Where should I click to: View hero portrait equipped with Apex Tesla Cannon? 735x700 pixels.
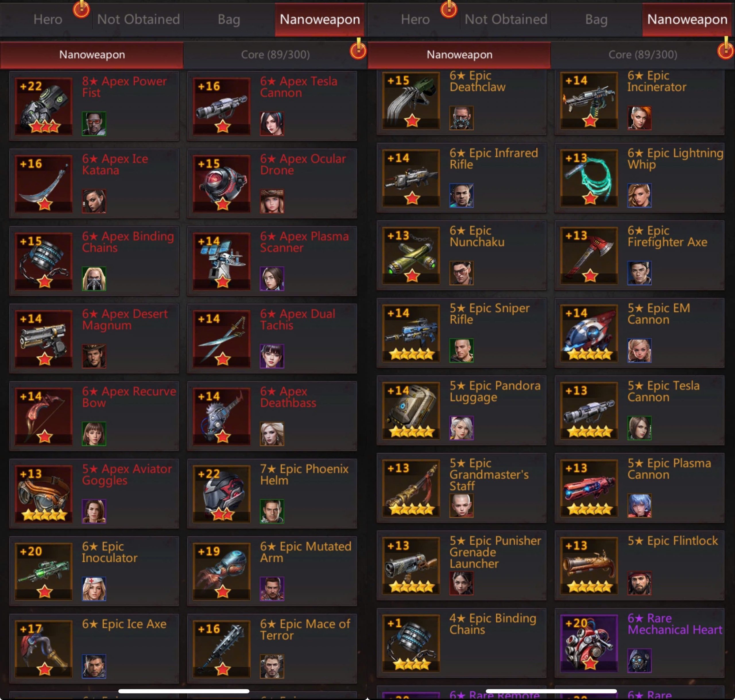[272, 123]
